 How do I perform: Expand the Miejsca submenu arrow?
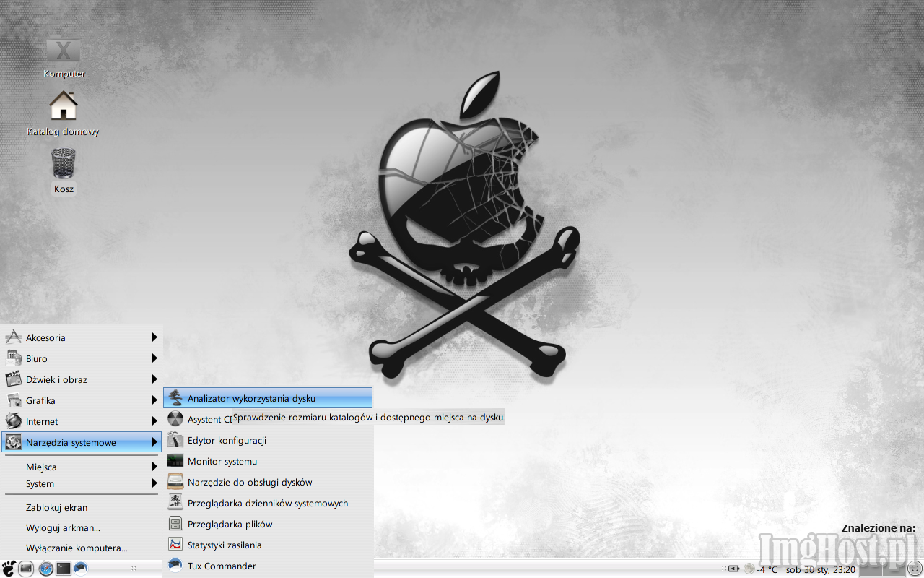tap(154, 467)
